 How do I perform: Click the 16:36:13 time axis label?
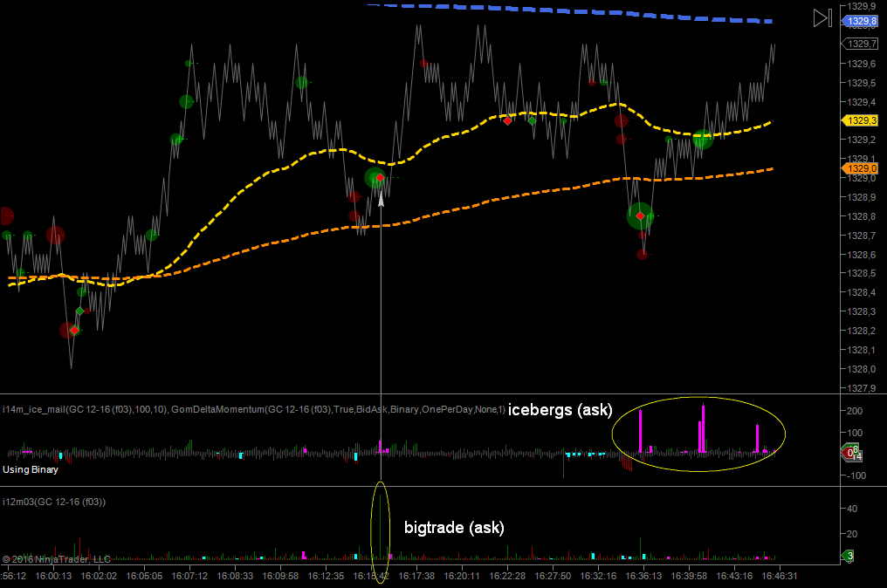(x=643, y=576)
